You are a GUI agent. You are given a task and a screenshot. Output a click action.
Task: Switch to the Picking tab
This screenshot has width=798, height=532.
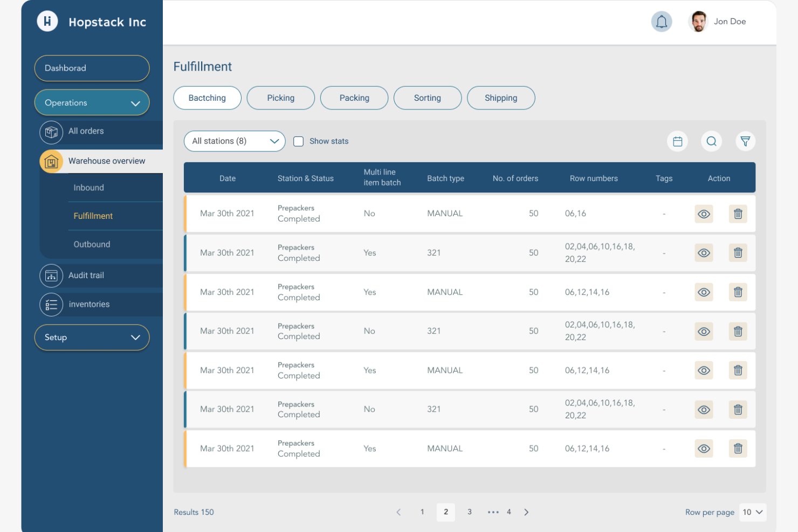coord(280,98)
